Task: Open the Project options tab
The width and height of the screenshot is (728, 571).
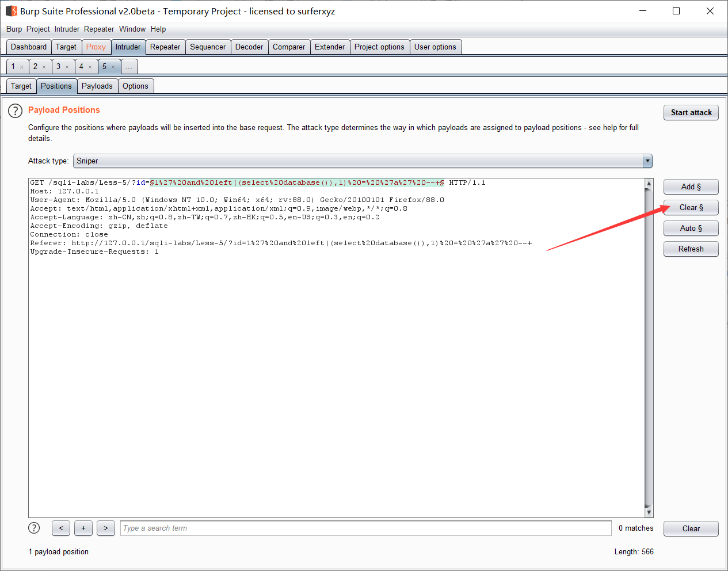Action: click(379, 47)
